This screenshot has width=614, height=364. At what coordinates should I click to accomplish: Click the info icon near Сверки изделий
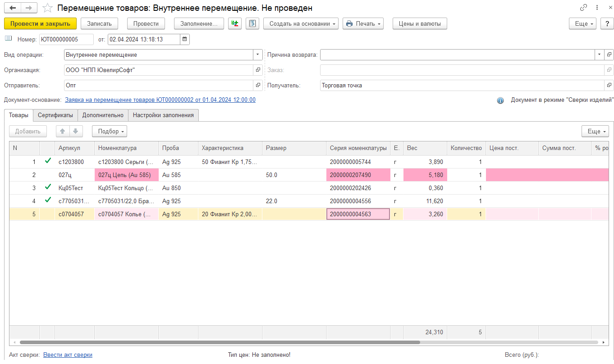coord(500,100)
